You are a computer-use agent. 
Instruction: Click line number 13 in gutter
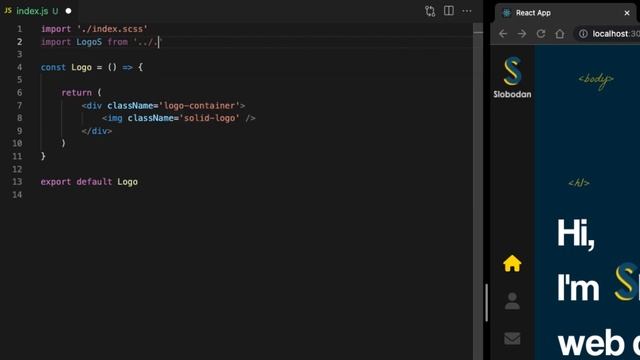pos(17,182)
